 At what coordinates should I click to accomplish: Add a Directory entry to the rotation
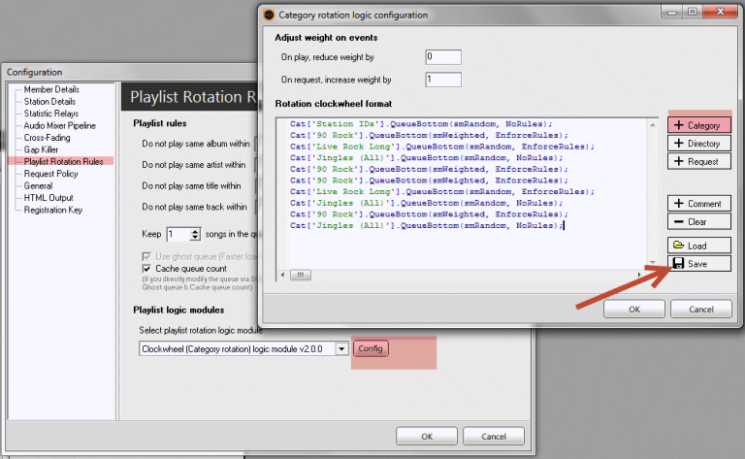click(x=699, y=143)
